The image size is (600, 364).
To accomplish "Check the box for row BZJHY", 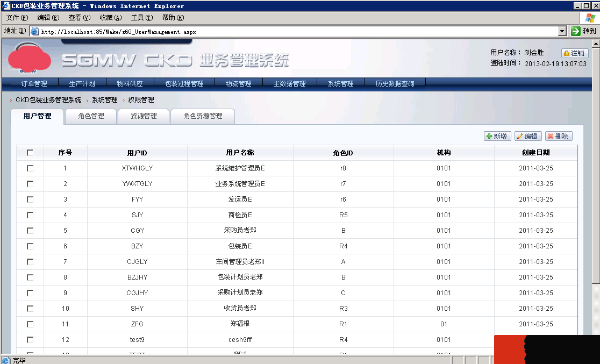I will click(30, 277).
